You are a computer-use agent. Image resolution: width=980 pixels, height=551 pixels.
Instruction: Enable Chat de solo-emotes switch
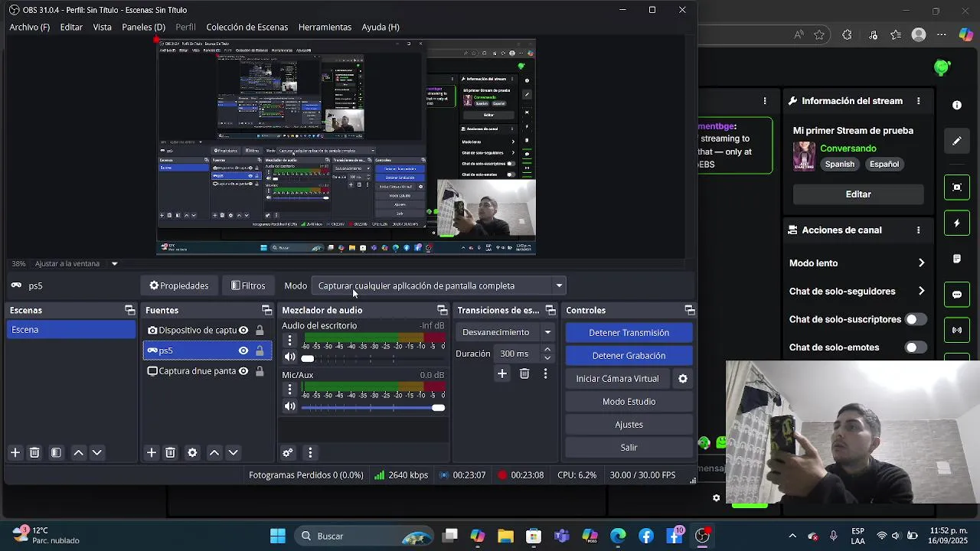point(915,347)
